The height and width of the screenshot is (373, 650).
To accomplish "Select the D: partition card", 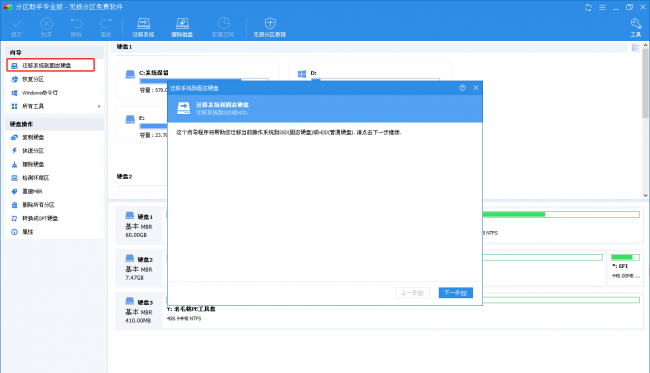I will pyautogui.click(x=369, y=72).
